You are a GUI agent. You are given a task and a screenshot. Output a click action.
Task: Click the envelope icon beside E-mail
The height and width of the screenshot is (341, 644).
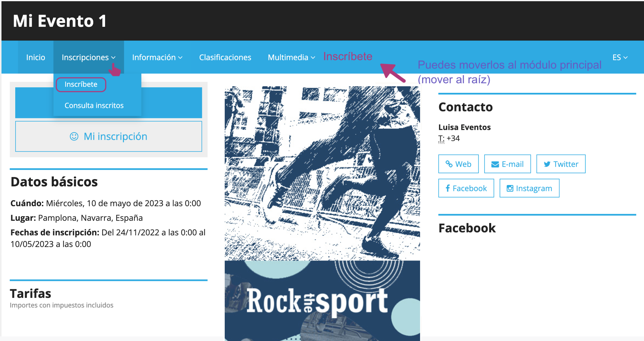495,164
